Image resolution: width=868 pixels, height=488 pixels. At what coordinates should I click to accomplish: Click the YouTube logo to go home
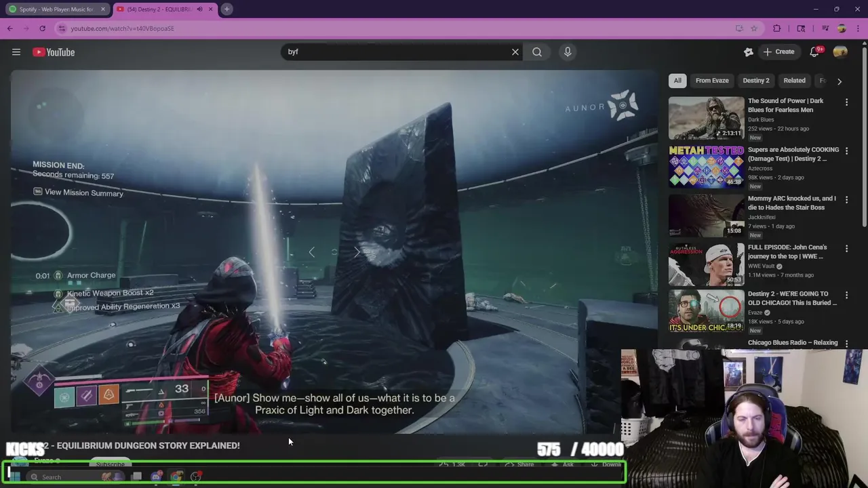point(54,52)
